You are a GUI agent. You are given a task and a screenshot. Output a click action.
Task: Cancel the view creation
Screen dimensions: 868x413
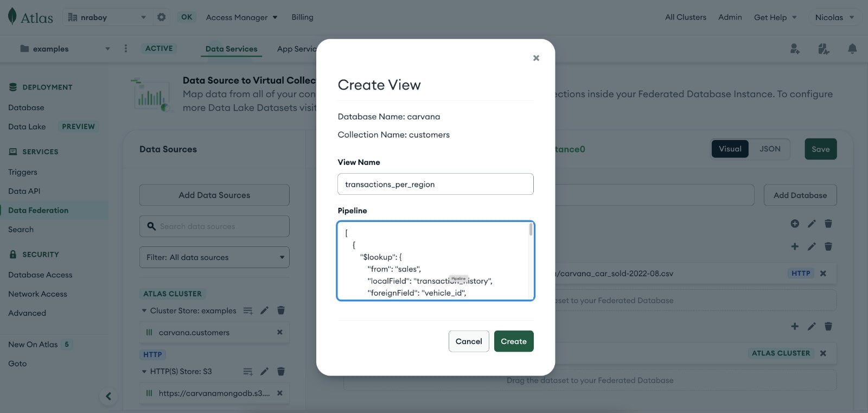469,341
